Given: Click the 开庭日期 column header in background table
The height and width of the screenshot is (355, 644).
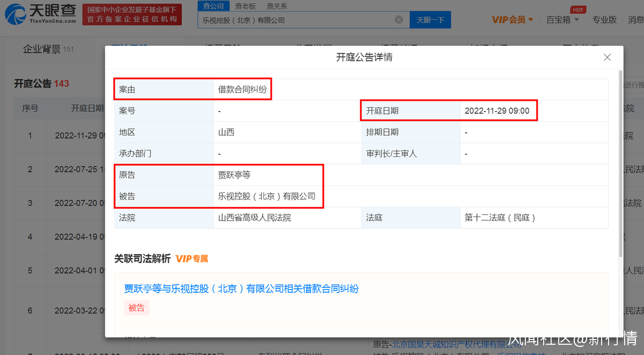Looking at the screenshot, I should point(87,108).
